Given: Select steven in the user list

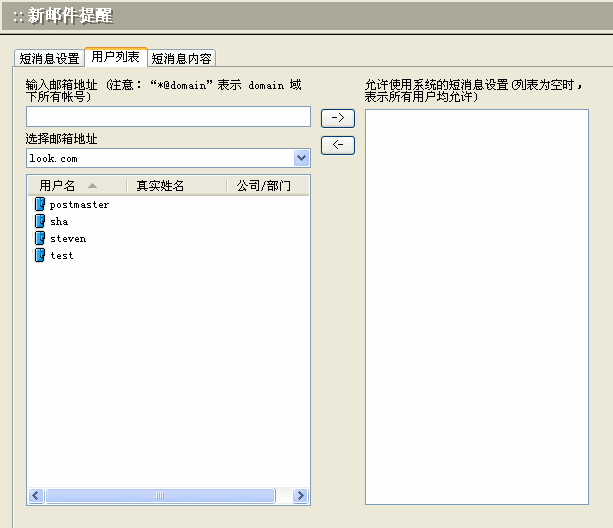Looking at the screenshot, I should 68,238.
